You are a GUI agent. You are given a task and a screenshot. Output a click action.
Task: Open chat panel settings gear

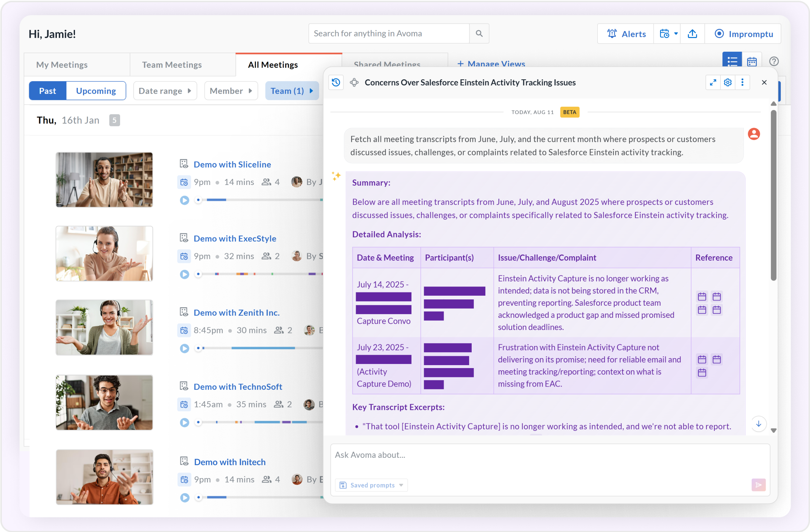pos(728,82)
